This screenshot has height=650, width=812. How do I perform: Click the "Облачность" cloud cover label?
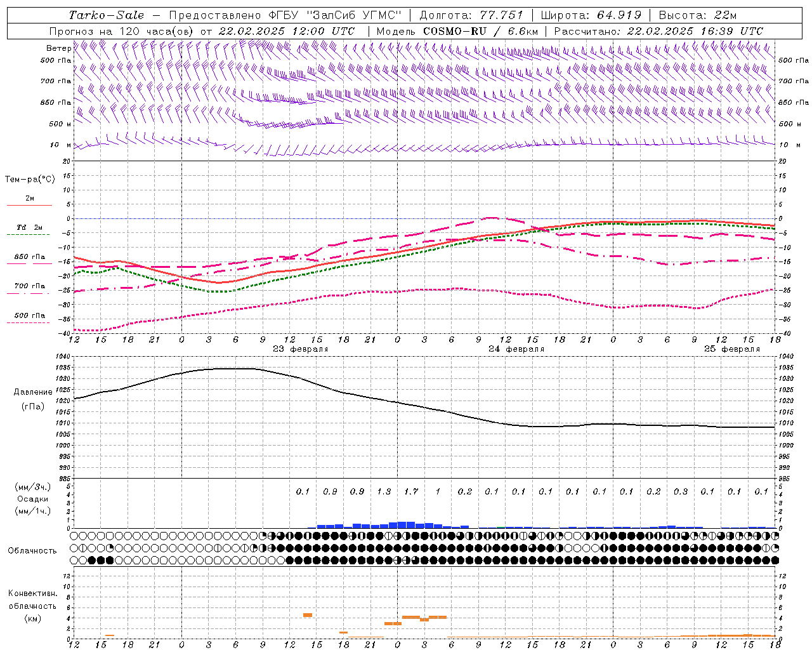[32, 551]
